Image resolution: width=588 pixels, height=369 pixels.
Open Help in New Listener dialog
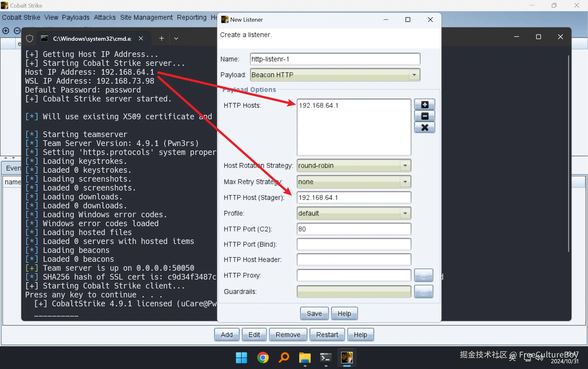pyautogui.click(x=344, y=314)
